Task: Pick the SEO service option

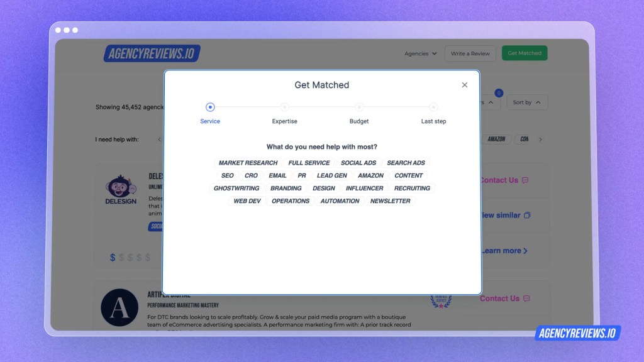Action: pos(227,175)
